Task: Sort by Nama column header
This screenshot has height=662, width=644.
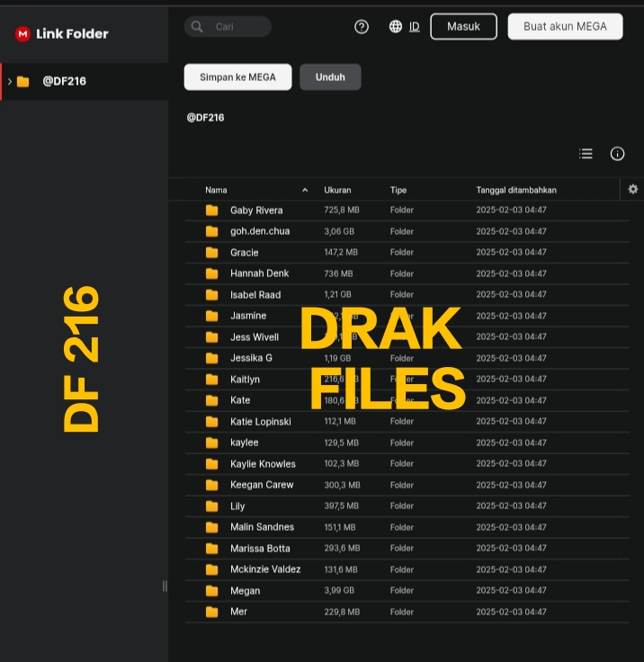Action: tap(216, 190)
